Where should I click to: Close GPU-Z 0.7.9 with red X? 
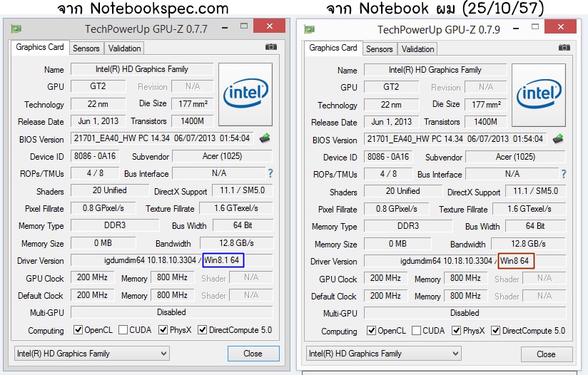click(x=561, y=26)
